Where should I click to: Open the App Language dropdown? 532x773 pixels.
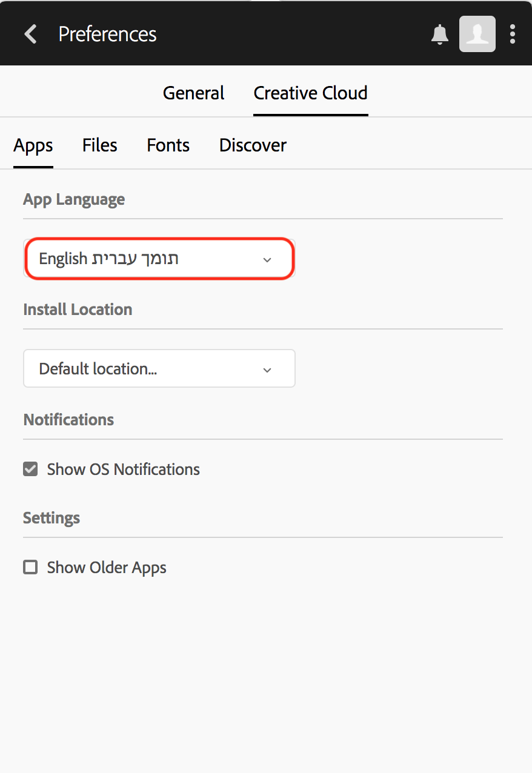[x=159, y=259]
